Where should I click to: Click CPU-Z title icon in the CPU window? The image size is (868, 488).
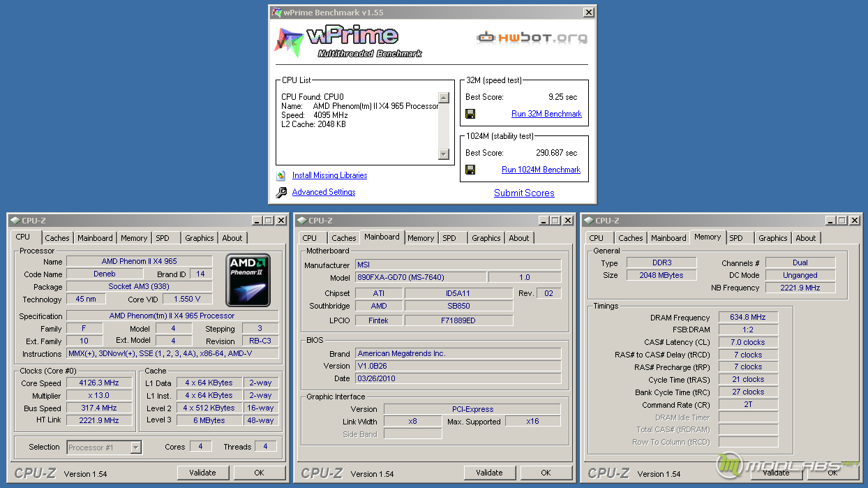coord(15,221)
